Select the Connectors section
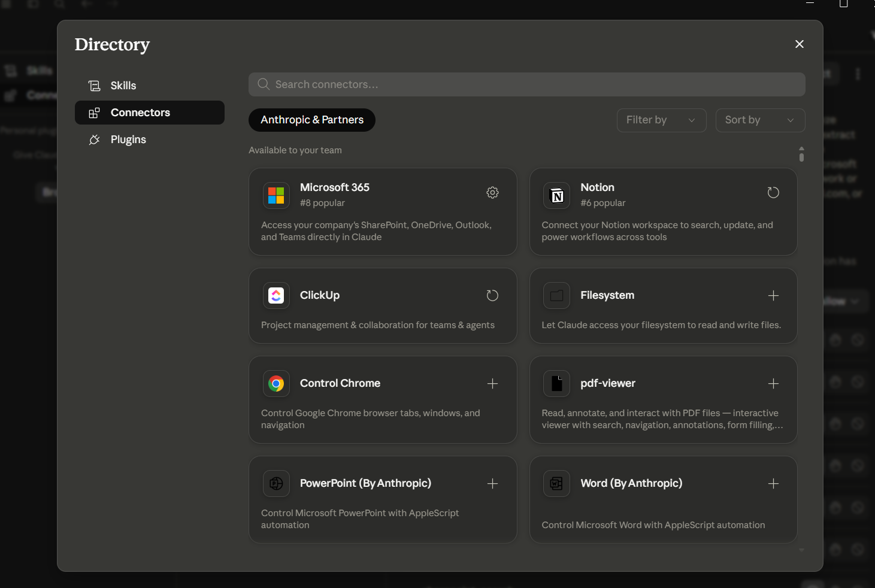The height and width of the screenshot is (588, 875). [150, 113]
